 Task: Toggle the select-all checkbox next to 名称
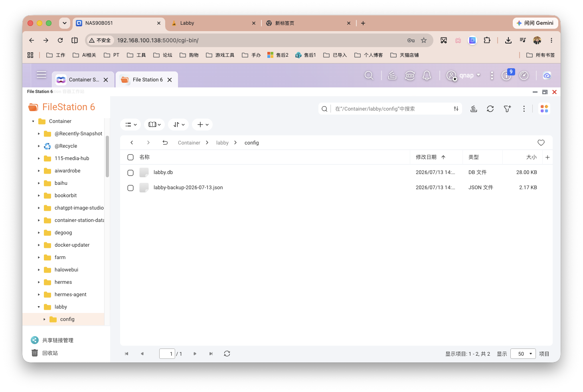[130, 157]
